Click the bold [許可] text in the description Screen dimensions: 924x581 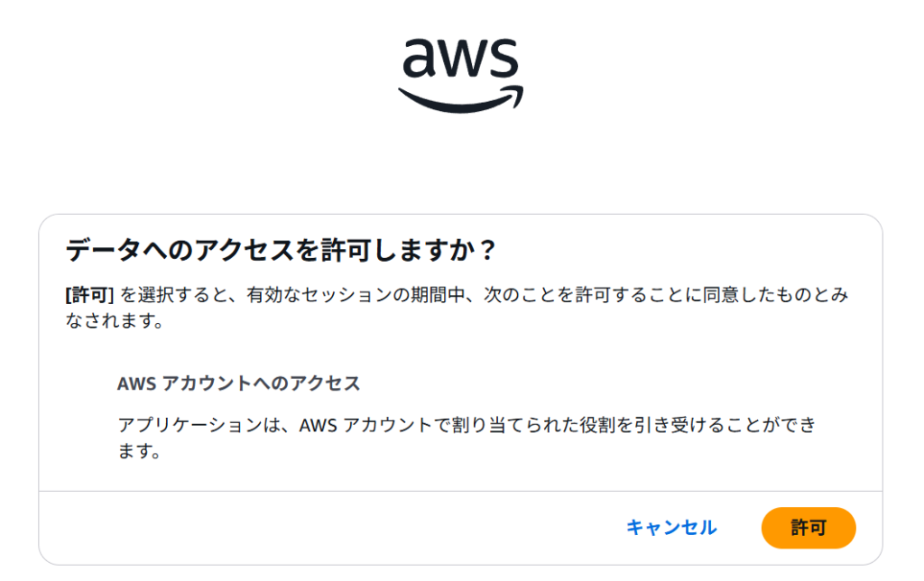tap(89, 295)
